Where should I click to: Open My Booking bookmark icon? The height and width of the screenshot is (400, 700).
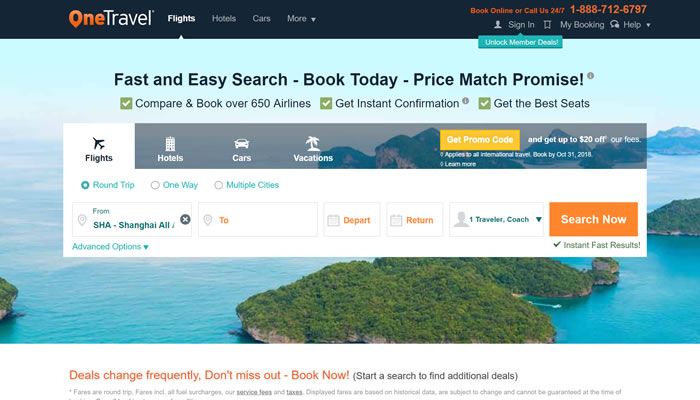pos(547,25)
